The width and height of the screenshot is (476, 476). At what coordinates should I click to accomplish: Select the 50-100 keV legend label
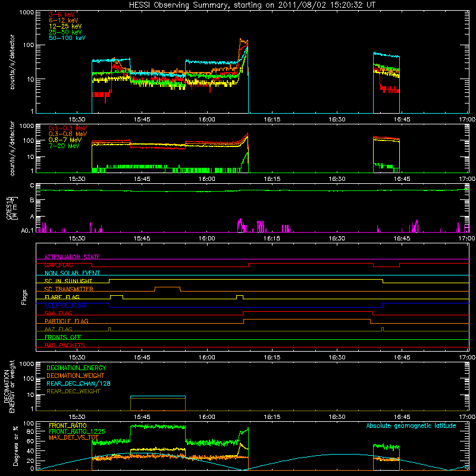[x=67, y=38]
